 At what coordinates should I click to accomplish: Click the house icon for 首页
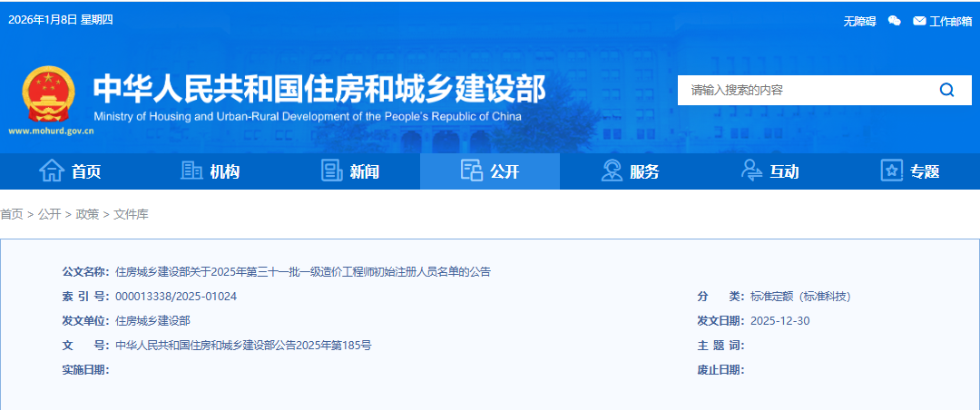point(52,171)
